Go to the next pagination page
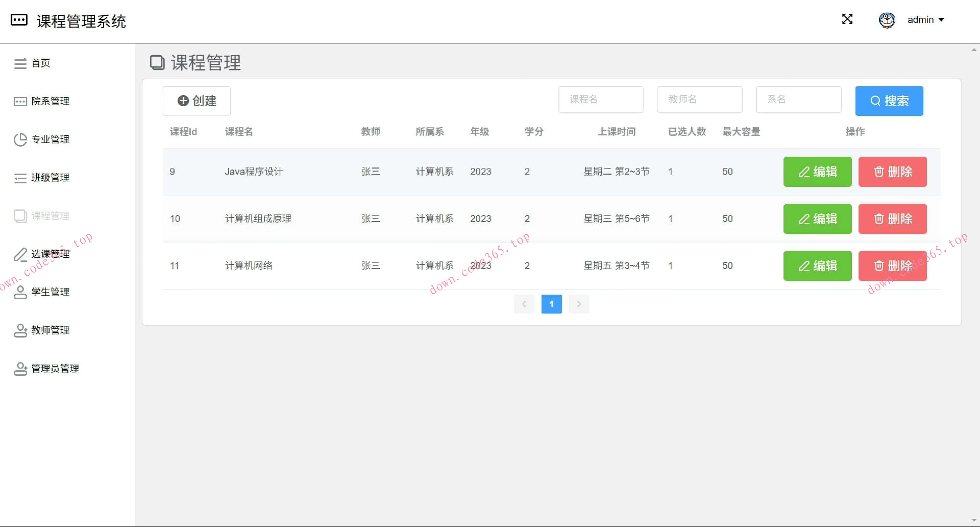 coord(579,304)
